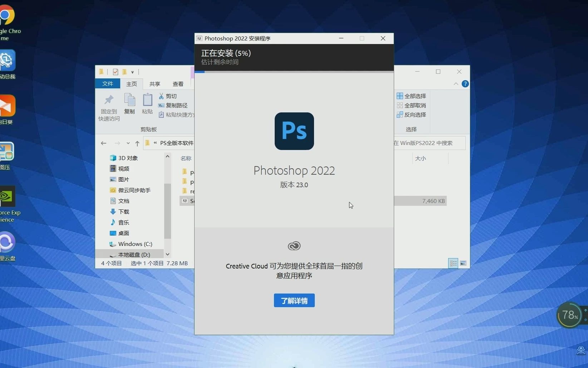Click the 驱动总裁 desktop icon

[x=7, y=65]
